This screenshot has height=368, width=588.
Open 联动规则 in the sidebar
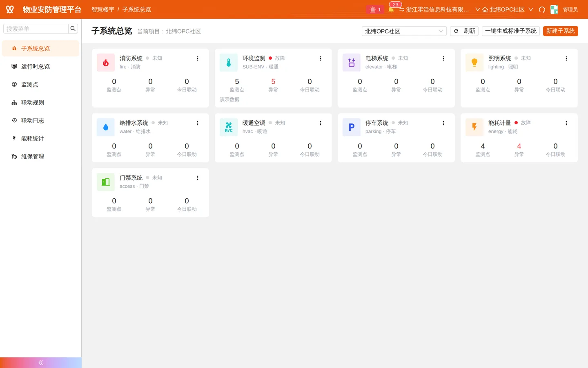point(40,102)
